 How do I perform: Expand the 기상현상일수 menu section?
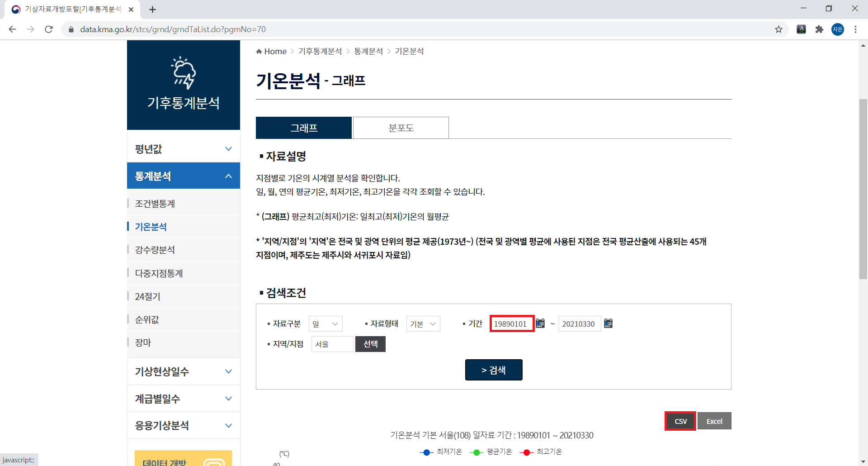tap(184, 371)
